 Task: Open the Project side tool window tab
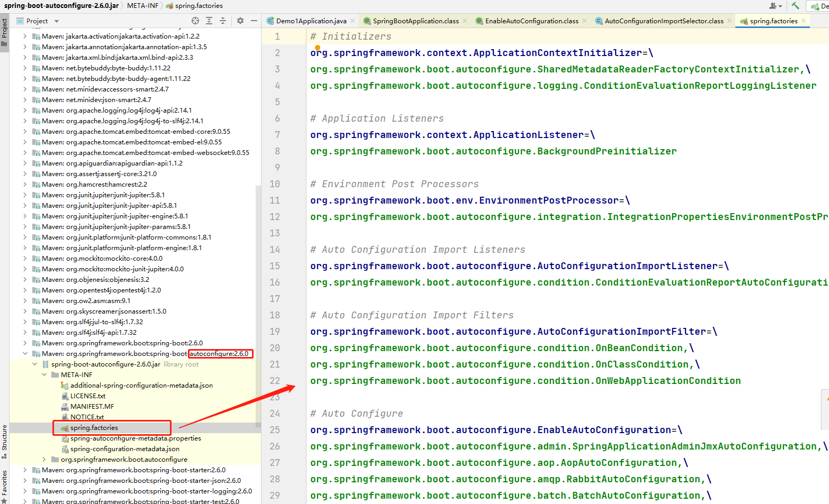tap(4, 32)
